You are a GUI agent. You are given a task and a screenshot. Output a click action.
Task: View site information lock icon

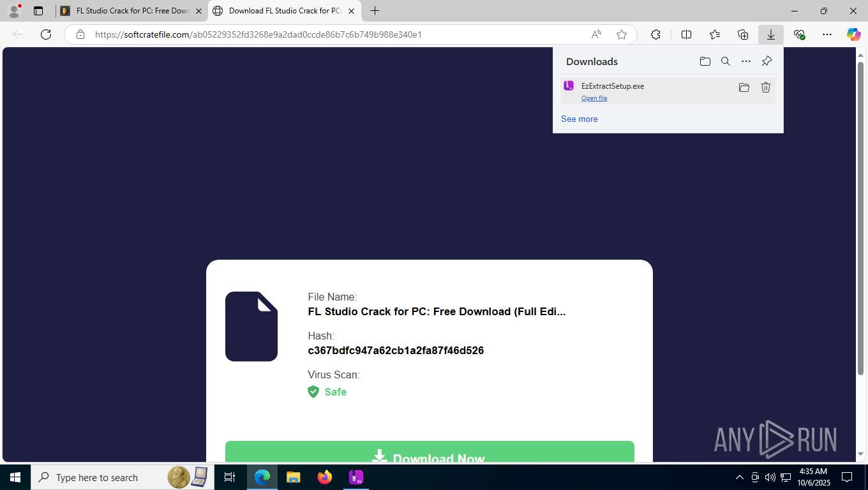point(80,34)
